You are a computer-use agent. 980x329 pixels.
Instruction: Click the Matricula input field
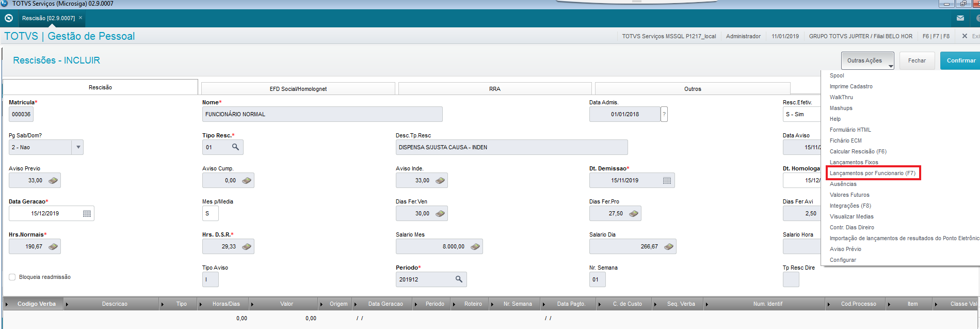click(21, 114)
